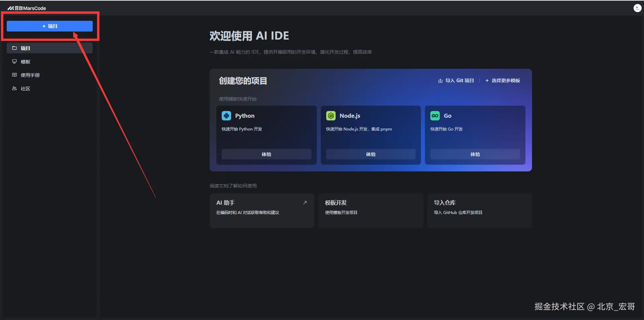Click the Go template icon
Screen dimensions: 644x320
point(435,116)
